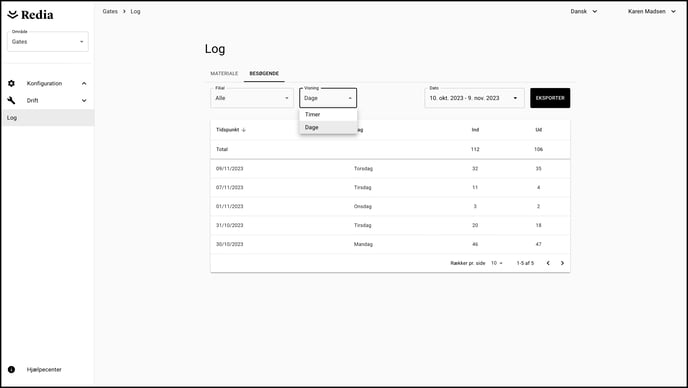The height and width of the screenshot is (388, 688).
Task: Click Gates breadcrumb link
Action: 110,11
